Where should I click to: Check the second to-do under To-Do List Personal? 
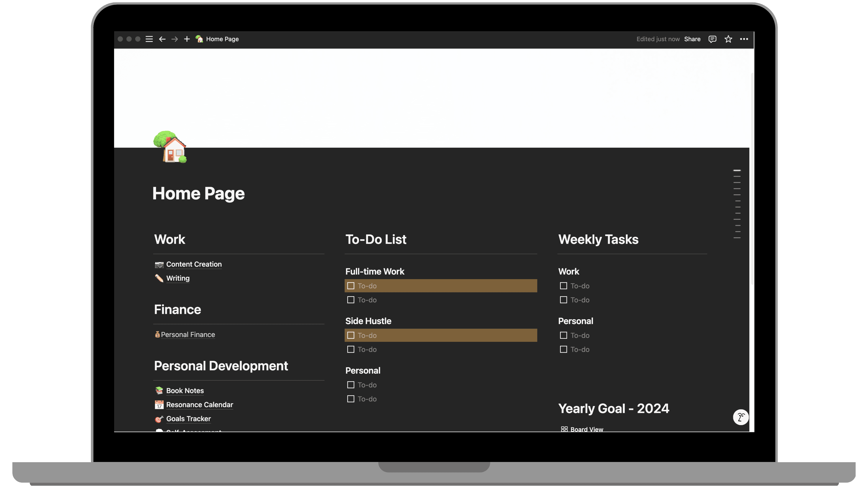click(351, 399)
